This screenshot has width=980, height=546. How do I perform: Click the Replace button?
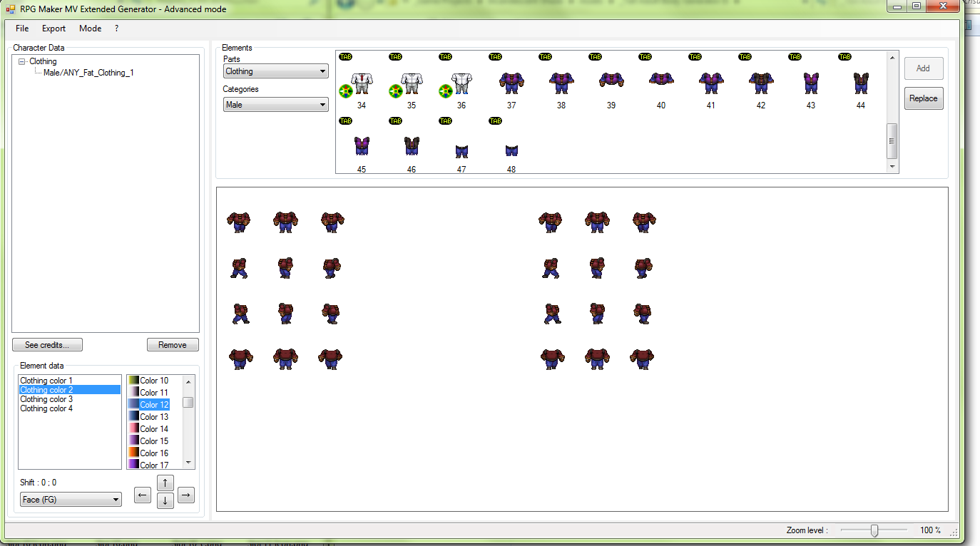click(x=924, y=98)
